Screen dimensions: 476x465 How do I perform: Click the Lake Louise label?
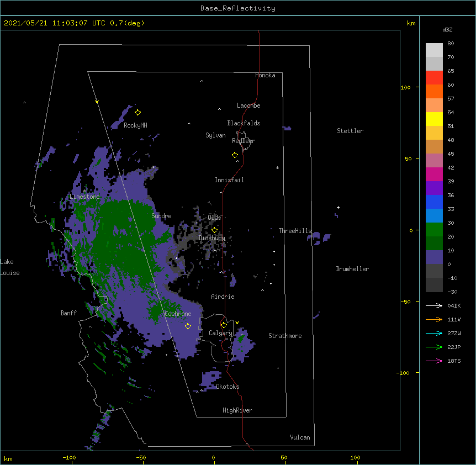tap(10, 267)
